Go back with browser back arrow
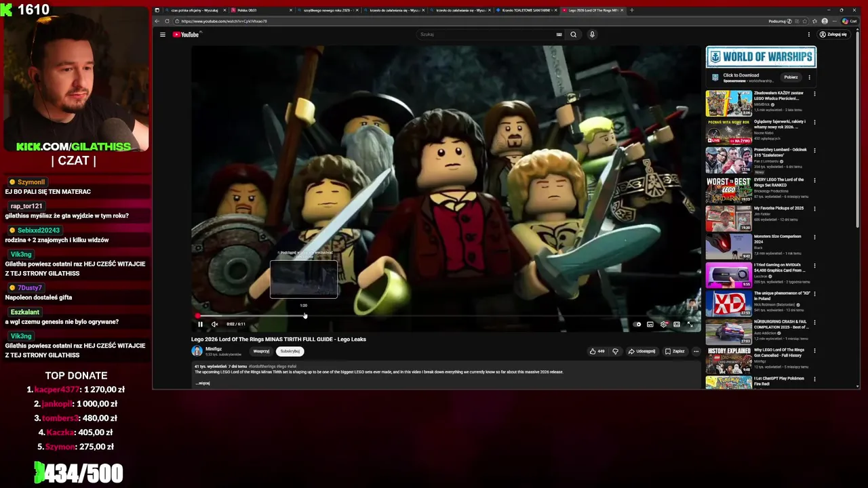This screenshot has height=488, width=868. (159, 21)
